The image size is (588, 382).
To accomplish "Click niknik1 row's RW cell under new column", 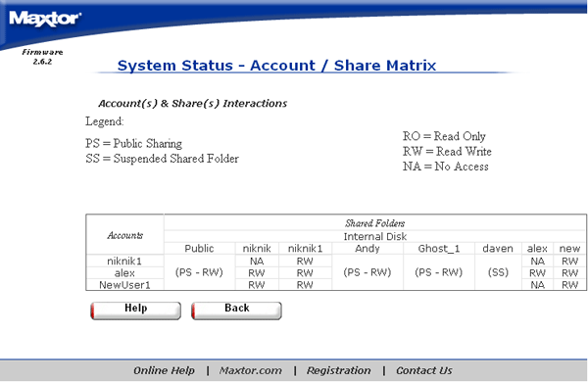I will pos(569,261).
